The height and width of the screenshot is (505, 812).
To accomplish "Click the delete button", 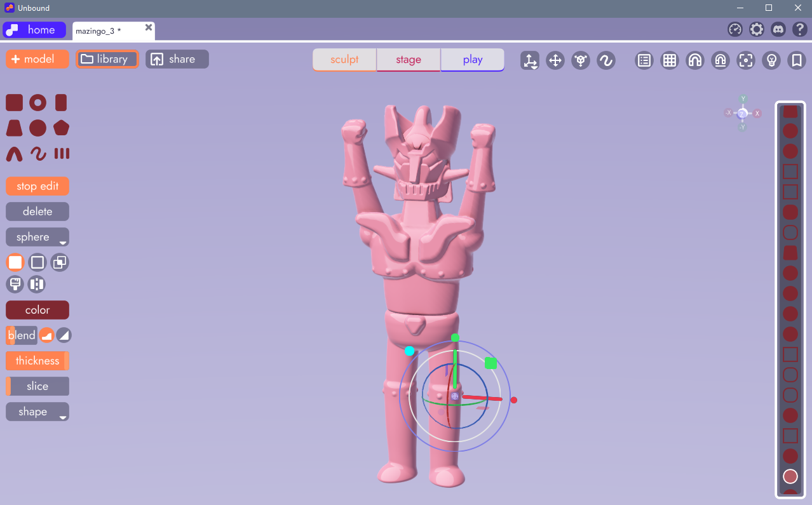I will (x=37, y=212).
